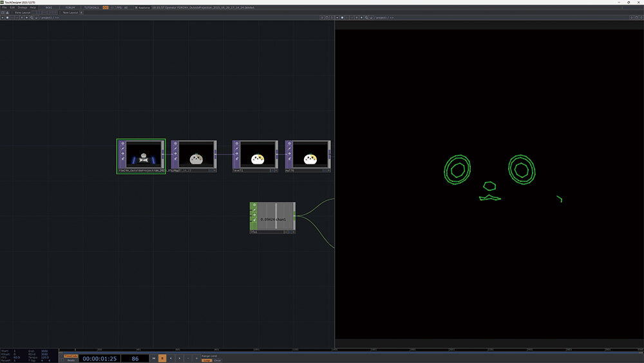Open the TUTORIALS link
The width and height of the screenshot is (644, 363).
(92, 7)
